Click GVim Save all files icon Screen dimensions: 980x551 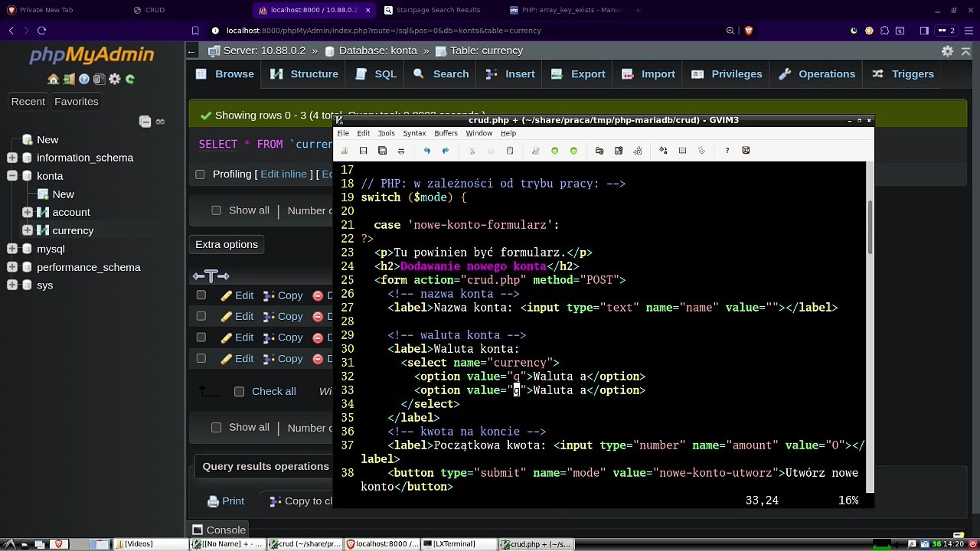382,151
